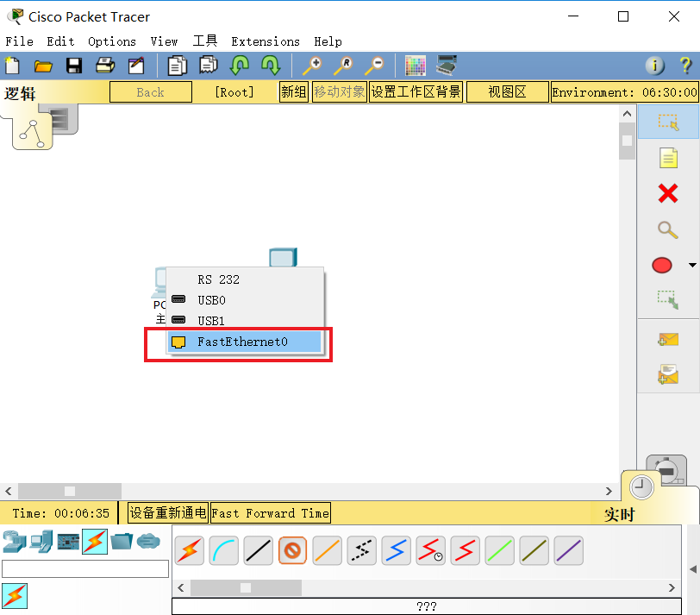Click the [Root] navigation label
Image resolution: width=700 pixels, height=615 pixels.
[234, 92]
